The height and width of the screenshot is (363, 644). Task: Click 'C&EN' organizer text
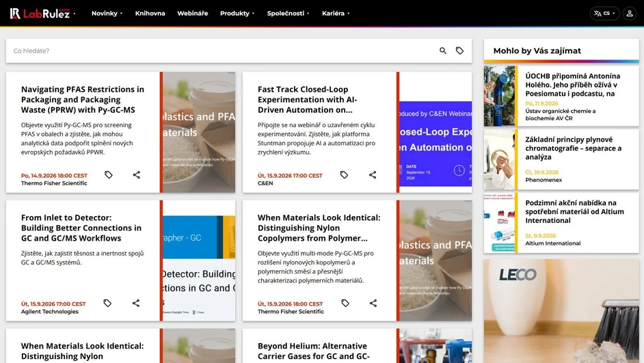click(265, 183)
